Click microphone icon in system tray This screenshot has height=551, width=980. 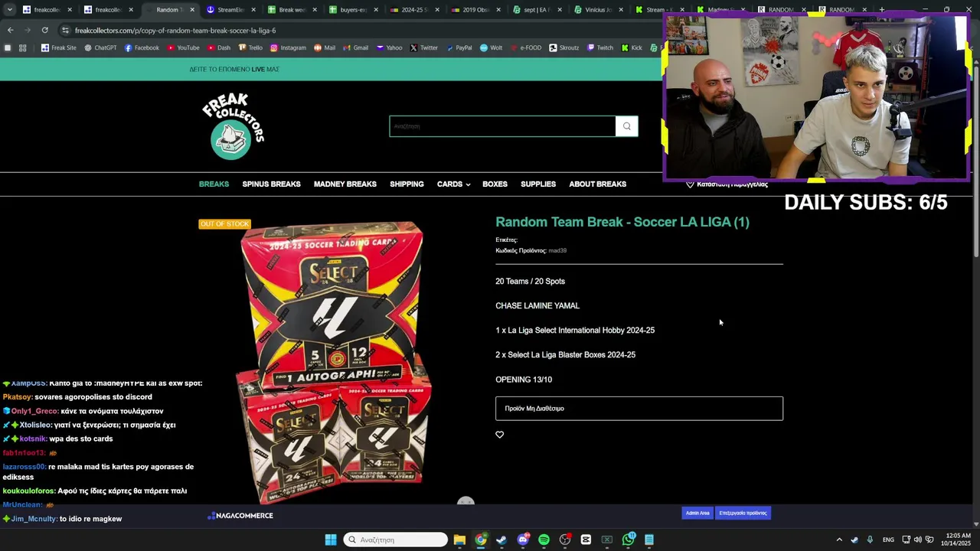(x=870, y=540)
